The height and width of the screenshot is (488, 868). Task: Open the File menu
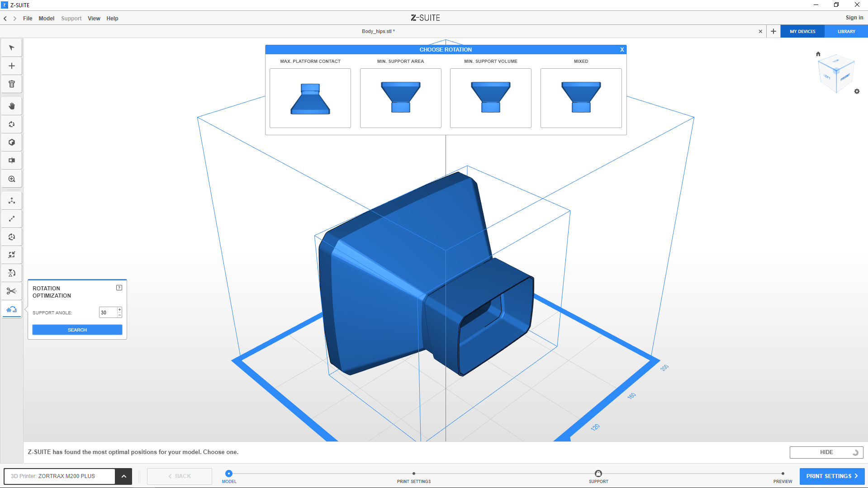tap(28, 19)
